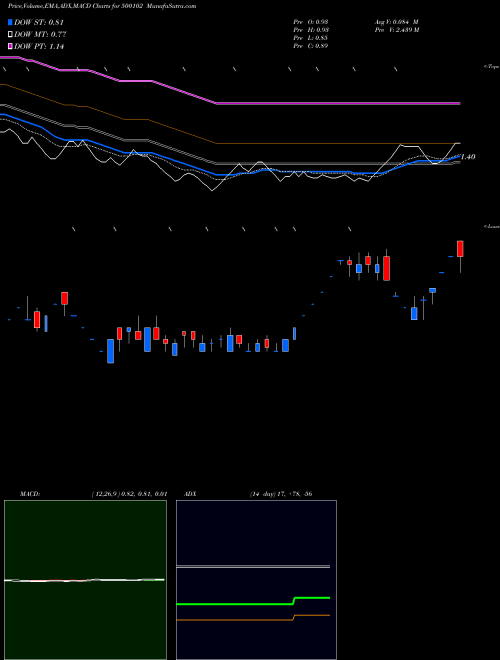Click the 'ADX' panel heading
The image size is (500, 660).
[x=190, y=493]
